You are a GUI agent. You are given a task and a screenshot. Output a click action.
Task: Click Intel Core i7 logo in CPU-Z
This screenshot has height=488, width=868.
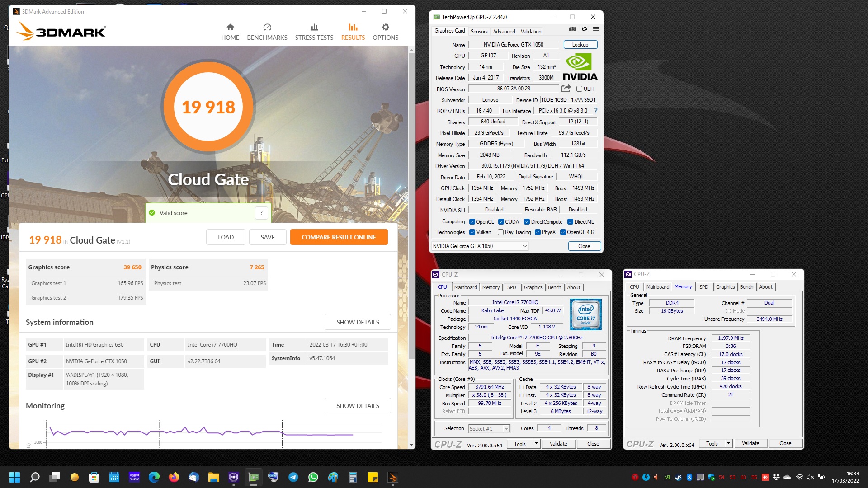coord(585,314)
